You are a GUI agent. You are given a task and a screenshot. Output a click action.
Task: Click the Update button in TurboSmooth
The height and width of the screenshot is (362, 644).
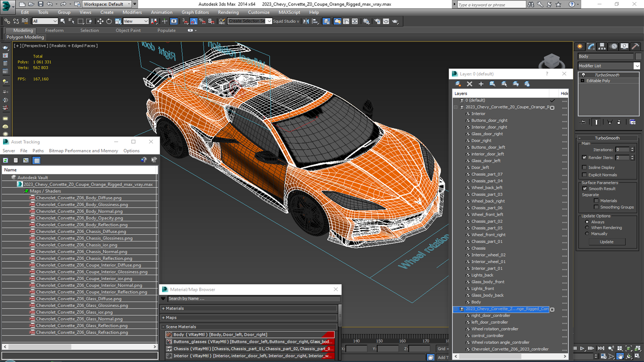pyautogui.click(x=606, y=242)
